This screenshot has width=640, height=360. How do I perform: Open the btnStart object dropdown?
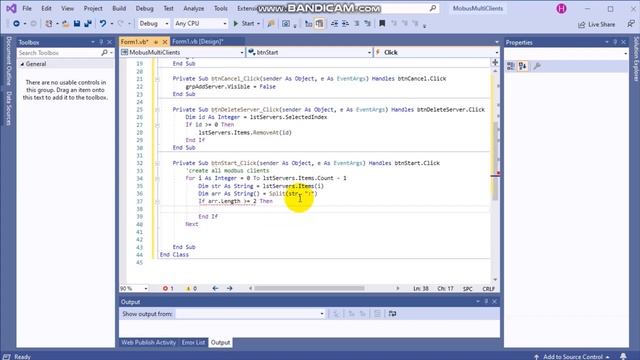click(309, 52)
